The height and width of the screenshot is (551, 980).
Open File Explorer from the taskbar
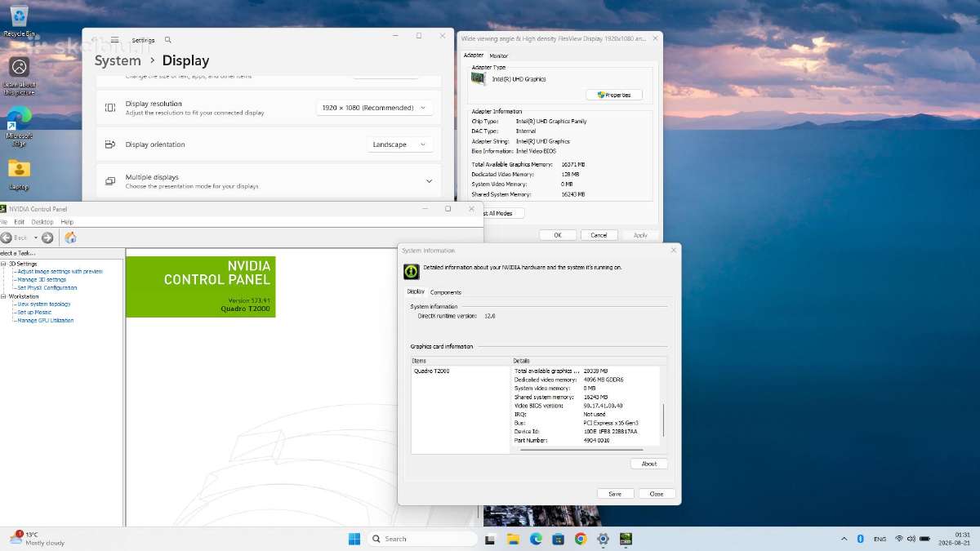tap(513, 539)
